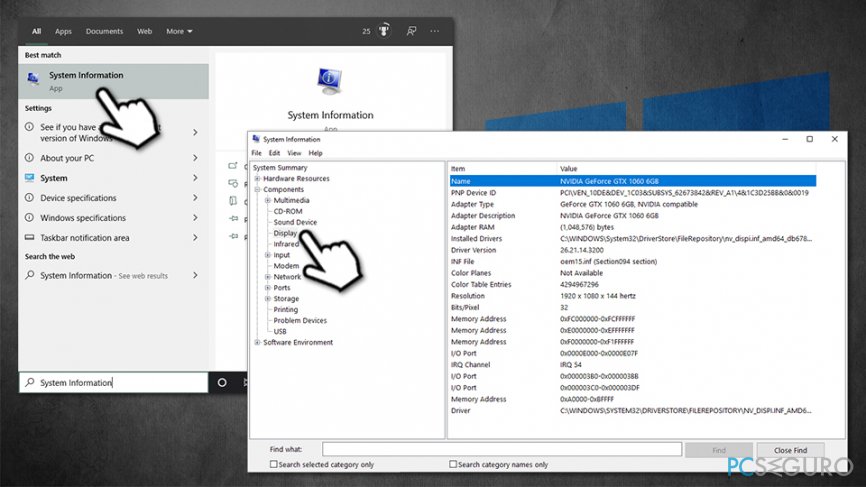Select the INF File row

[x=632, y=262]
